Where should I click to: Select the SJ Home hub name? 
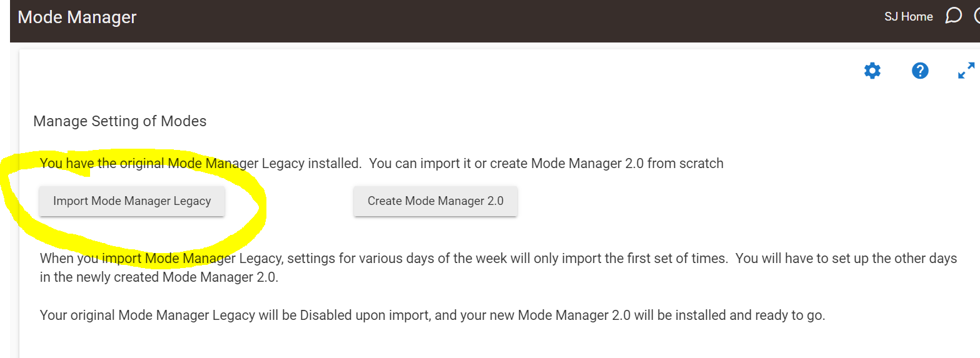(908, 17)
